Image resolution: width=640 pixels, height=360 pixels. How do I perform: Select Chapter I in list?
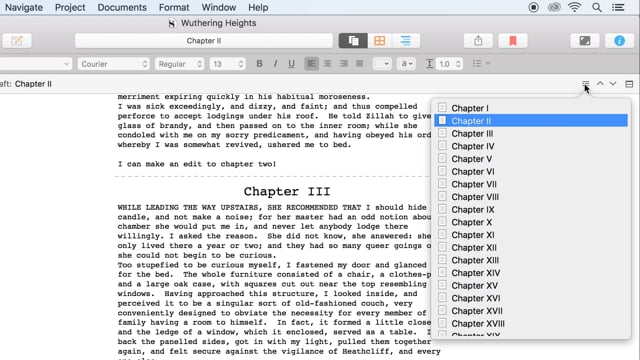point(531,108)
